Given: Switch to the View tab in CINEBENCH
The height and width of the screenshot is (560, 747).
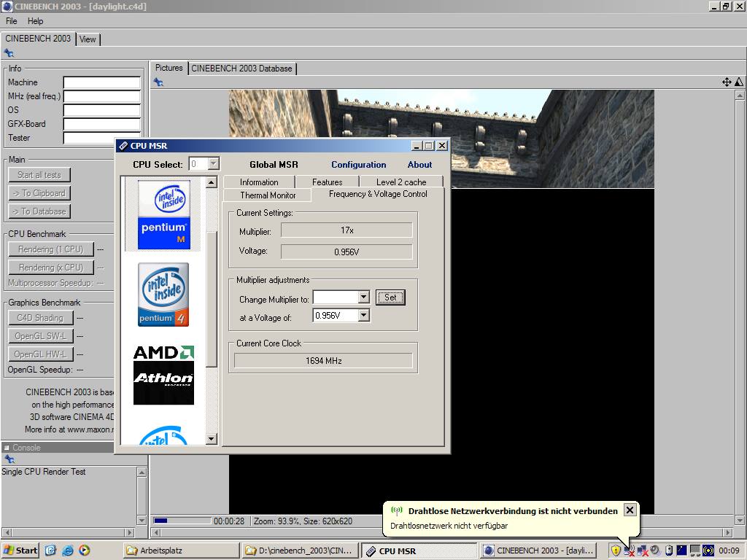Looking at the screenshot, I should [88, 39].
